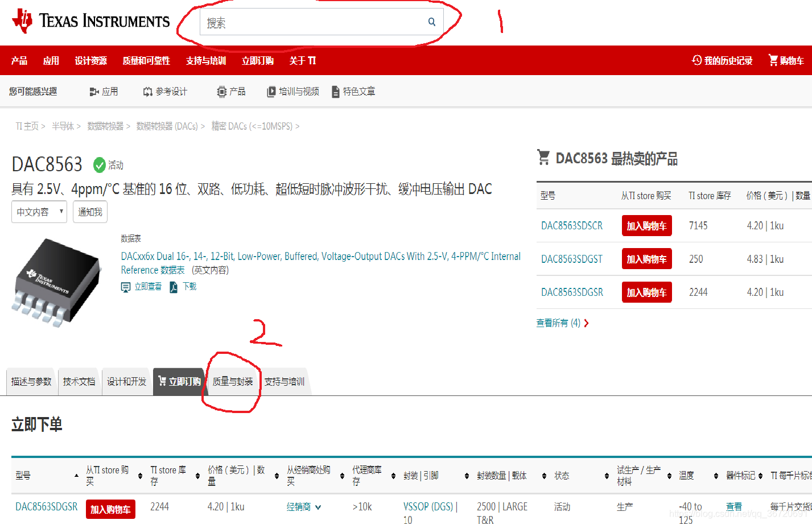
Task: Go to 数据转换器 breadcrumb
Action: coord(105,126)
